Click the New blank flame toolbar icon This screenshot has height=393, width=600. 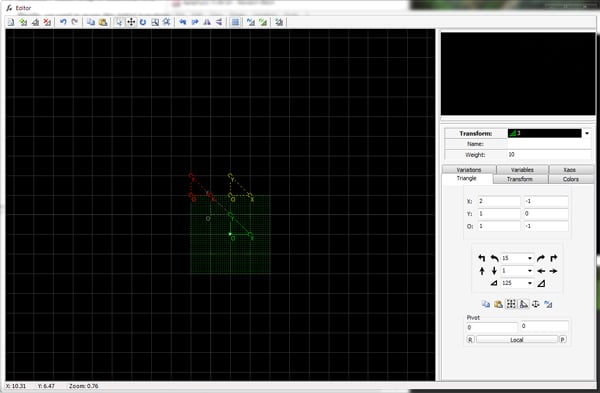pos(11,22)
